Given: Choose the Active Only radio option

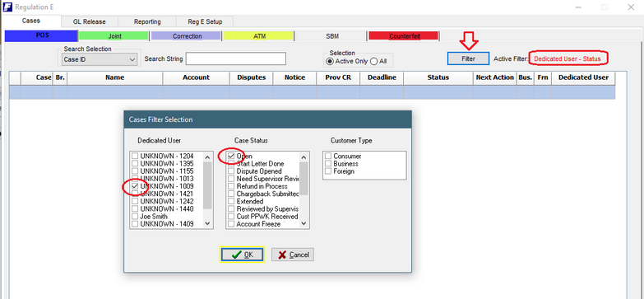Looking at the screenshot, I should (329, 61).
